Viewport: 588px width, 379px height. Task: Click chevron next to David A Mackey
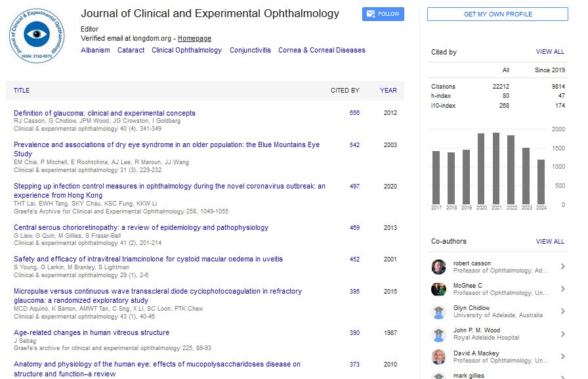(562, 357)
